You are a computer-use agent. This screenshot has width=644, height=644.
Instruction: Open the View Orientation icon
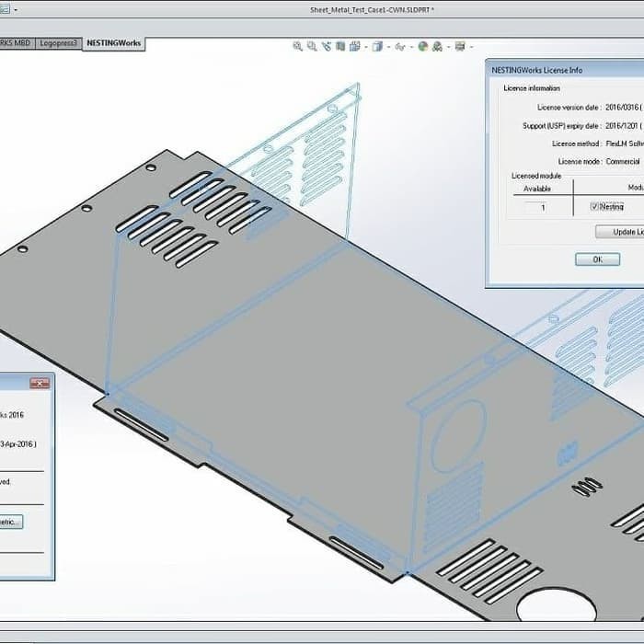point(354,46)
